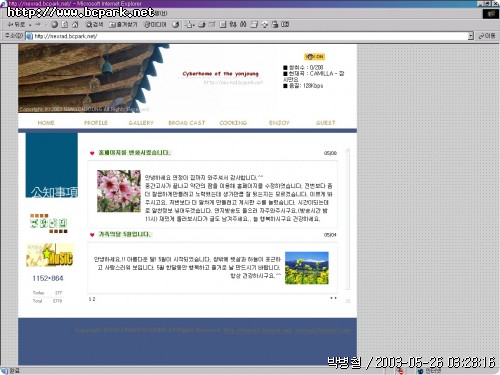Open the BROAD CAST navigation tab

tap(187, 123)
